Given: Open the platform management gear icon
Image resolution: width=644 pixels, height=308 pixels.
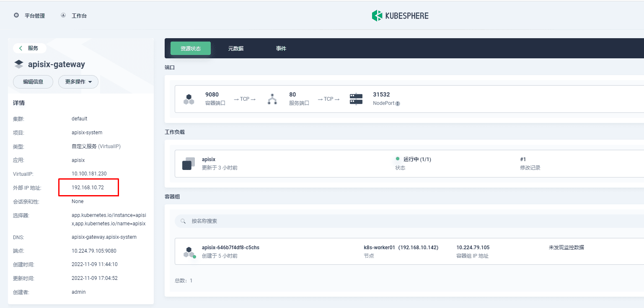Looking at the screenshot, I should (16, 16).
